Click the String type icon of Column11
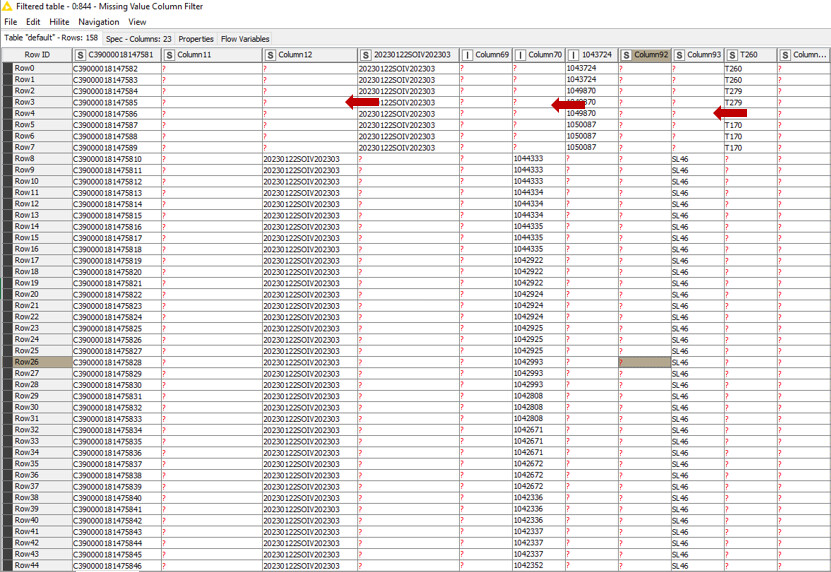 [x=170, y=55]
